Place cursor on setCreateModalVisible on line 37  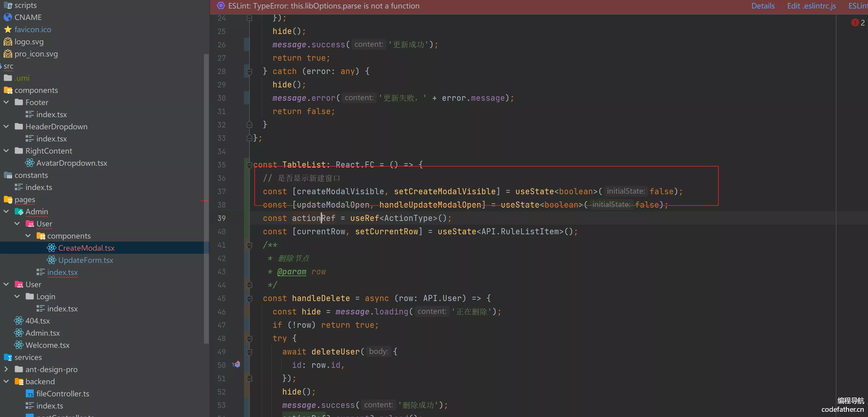point(445,191)
